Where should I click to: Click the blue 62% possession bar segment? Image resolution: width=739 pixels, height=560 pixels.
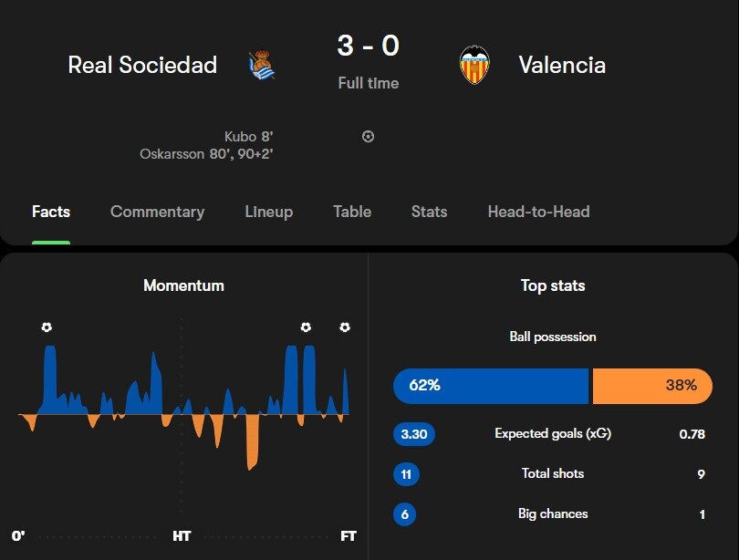click(491, 386)
